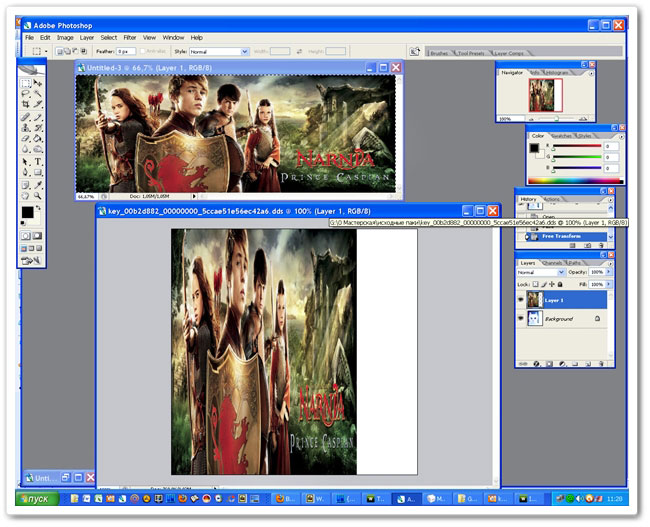Screen dimensions: 650x527
Task: Click the foreground color swatch in toolbox
Action: coord(28,212)
